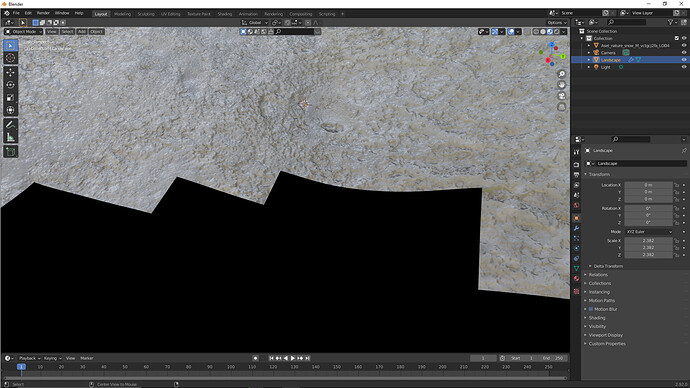
Task: Open the Global transform orientation dropdown
Action: tap(255, 22)
